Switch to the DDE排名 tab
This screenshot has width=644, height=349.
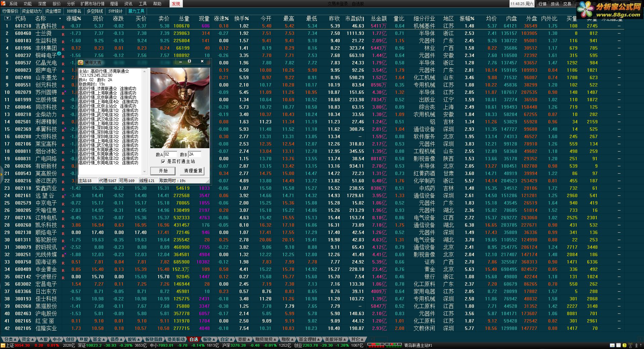point(74,11)
